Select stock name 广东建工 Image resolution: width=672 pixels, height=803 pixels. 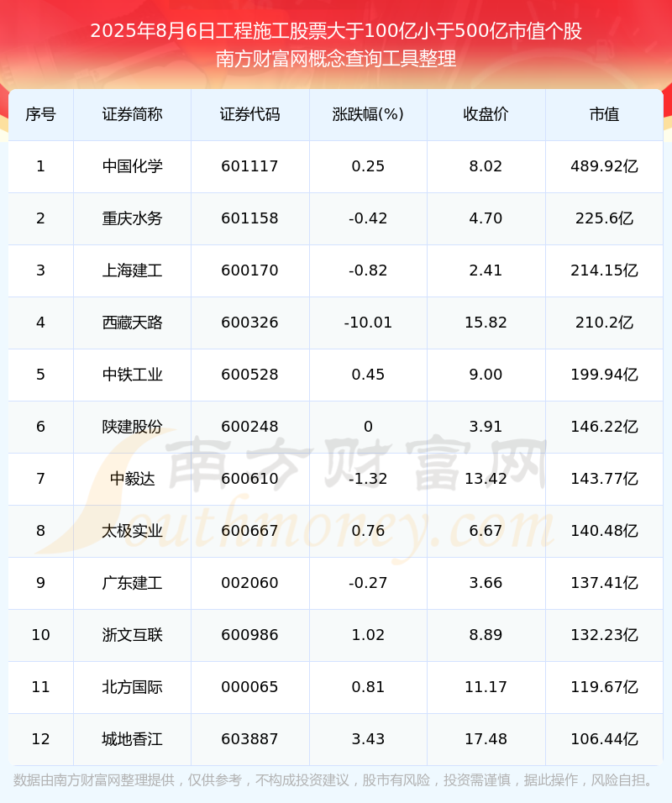[x=132, y=583]
